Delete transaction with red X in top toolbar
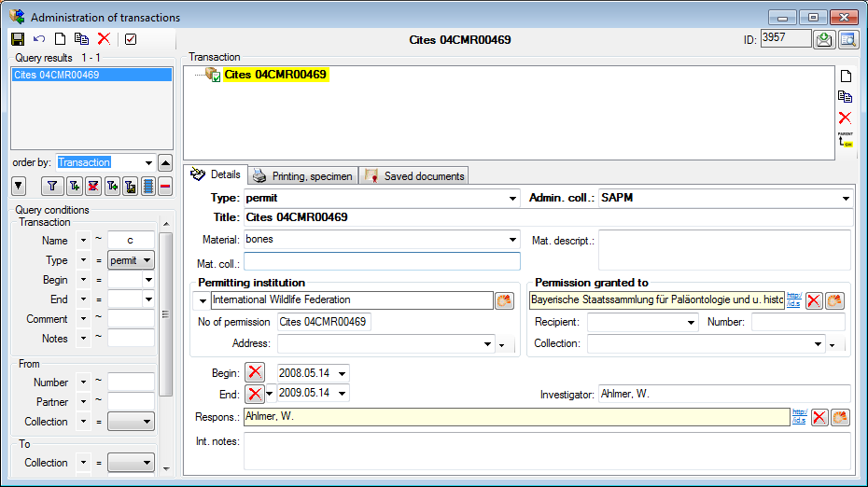 (104, 39)
